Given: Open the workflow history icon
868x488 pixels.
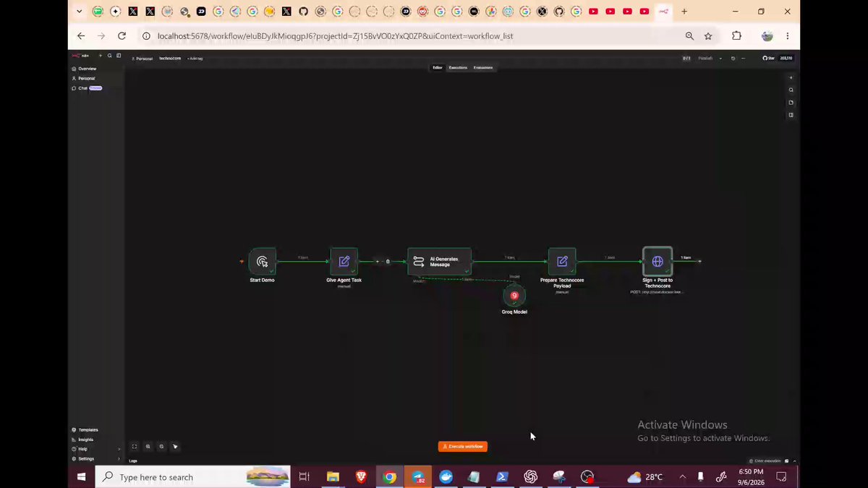Looking at the screenshot, I should 733,59.
